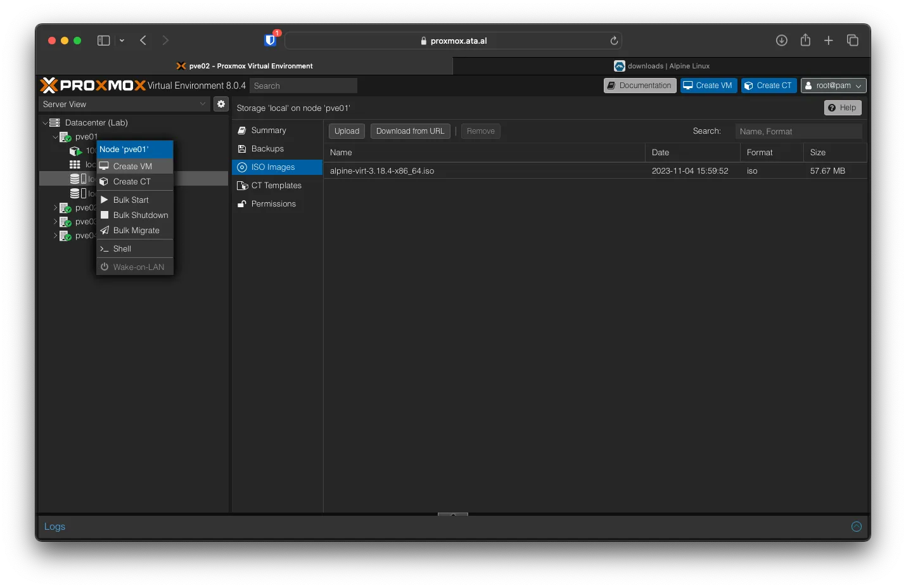
Task: Collapse the pve01 tree node
Action: [55, 137]
